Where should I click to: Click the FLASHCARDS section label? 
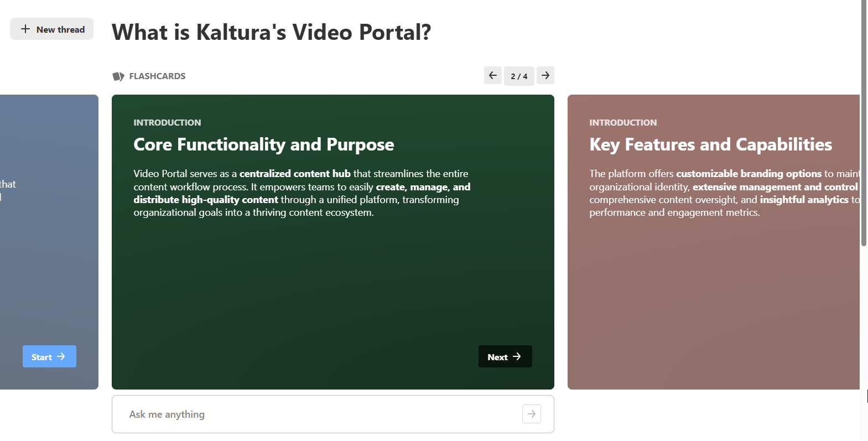[x=157, y=76]
